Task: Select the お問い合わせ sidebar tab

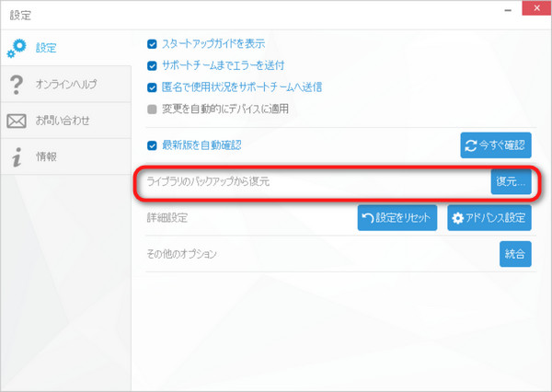Action: (x=64, y=121)
